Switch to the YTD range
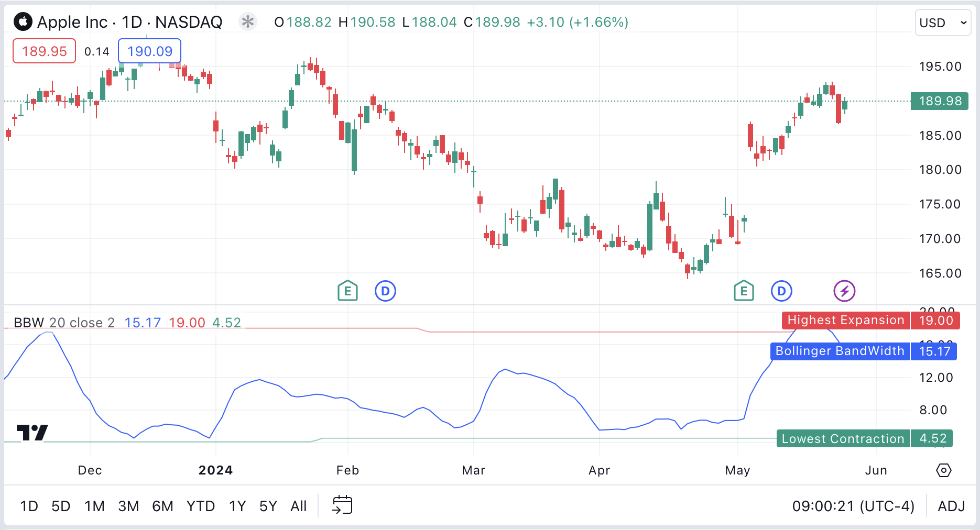This screenshot has height=530, width=980. (201, 506)
